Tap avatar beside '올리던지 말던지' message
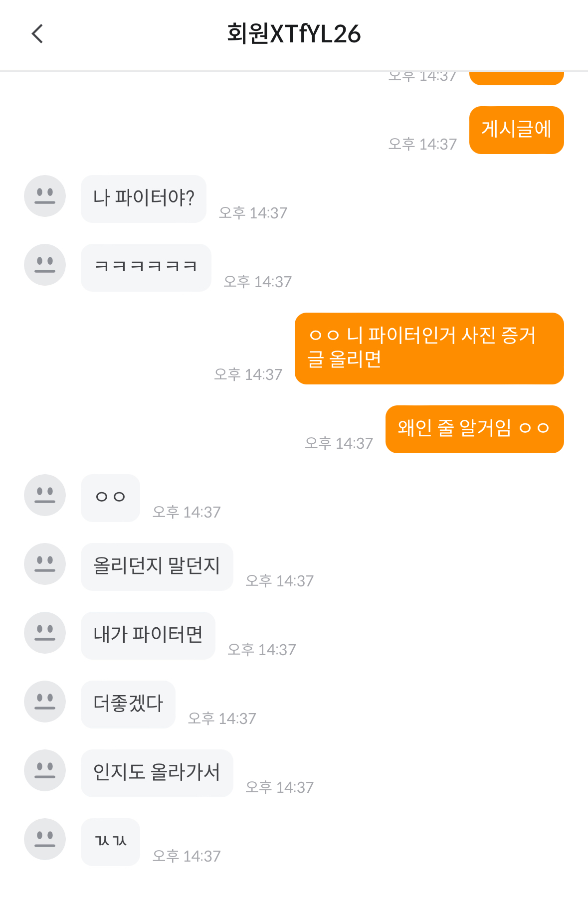 [x=45, y=564]
